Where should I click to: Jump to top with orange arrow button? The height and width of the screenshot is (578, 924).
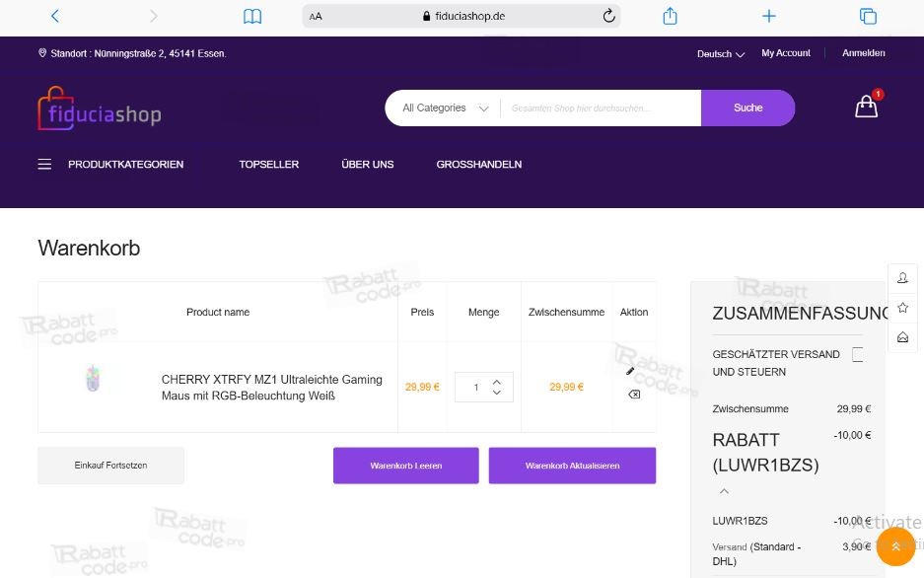[895, 546]
